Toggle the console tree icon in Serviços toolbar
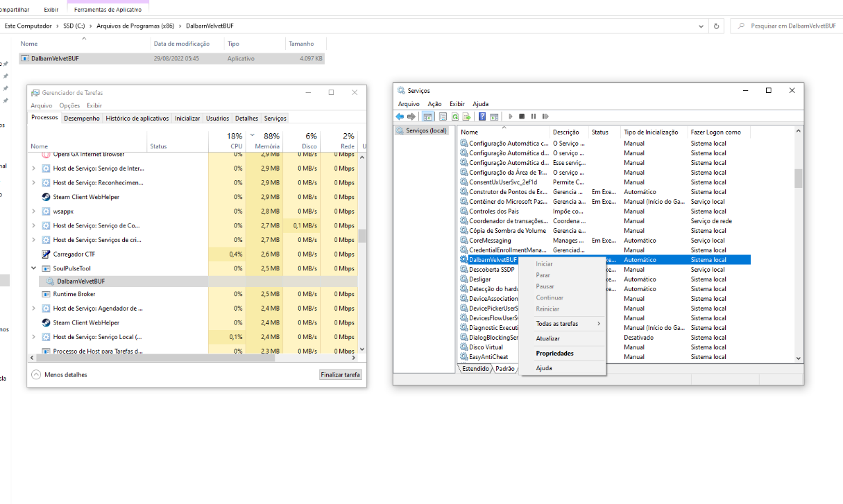Viewport: 843px width, 504px height. pos(428,116)
